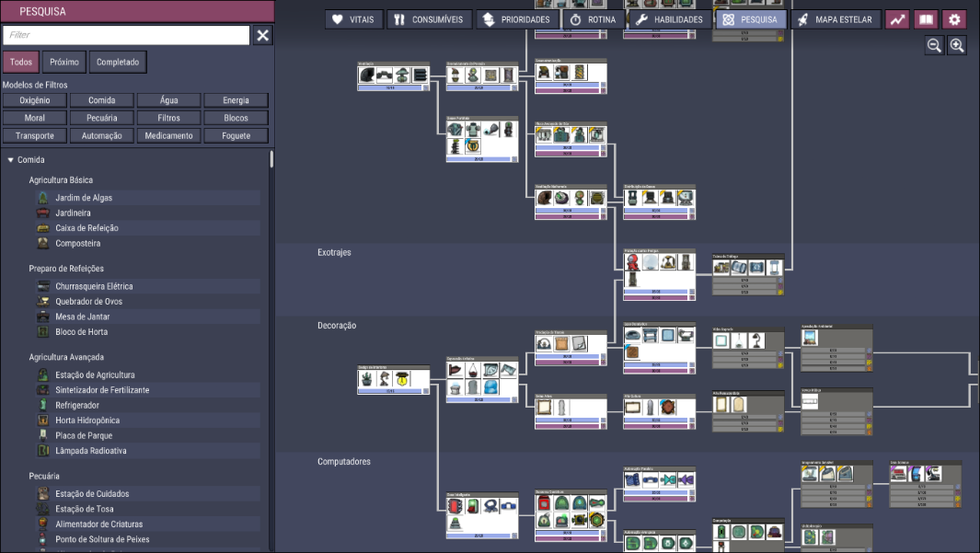980x553 pixels.
Task: Apply the Medicamento filter template
Action: point(168,135)
